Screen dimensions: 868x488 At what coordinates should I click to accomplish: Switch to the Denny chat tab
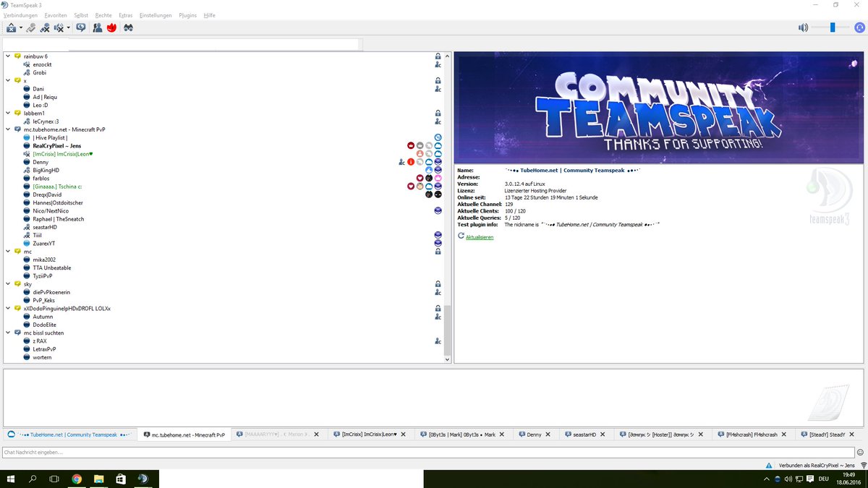point(535,435)
